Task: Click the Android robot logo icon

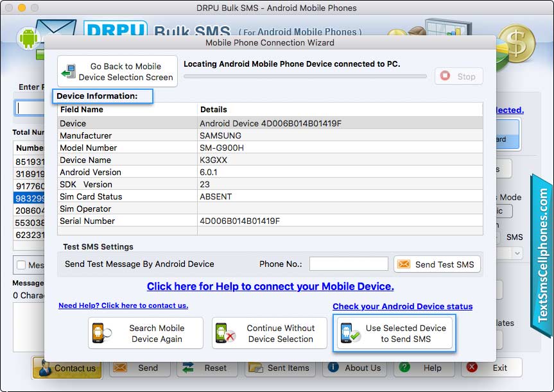Action: (28, 38)
